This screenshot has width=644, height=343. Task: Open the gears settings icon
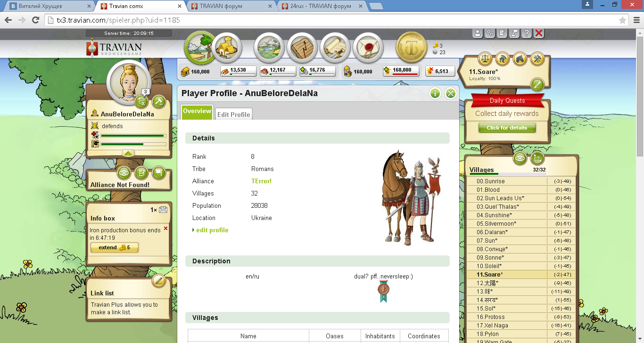[490, 33]
